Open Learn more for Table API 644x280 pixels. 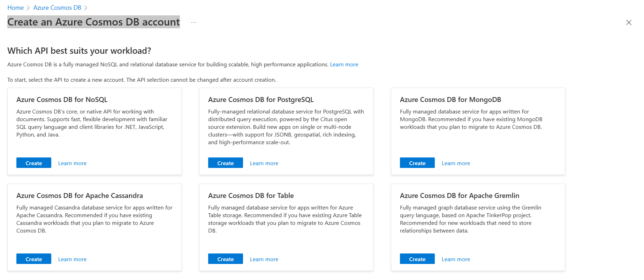(x=264, y=259)
